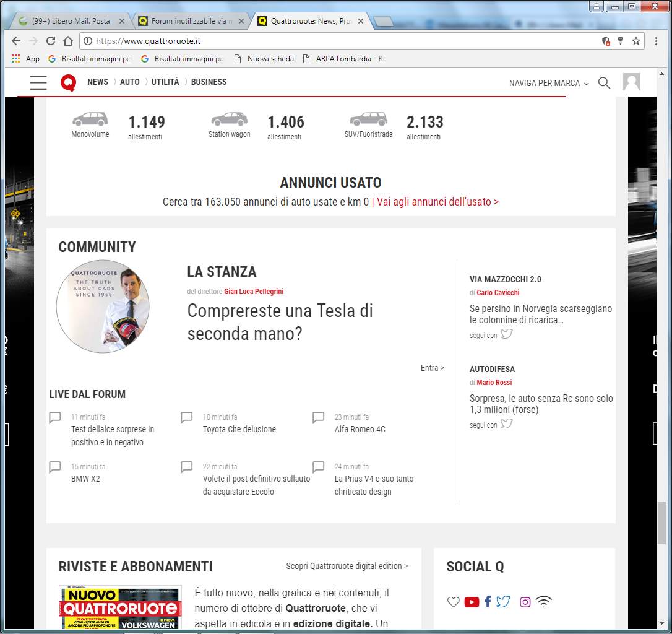Click the key icon in address bar
Viewport: 672px width, 634px height.
(x=620, y=41)
